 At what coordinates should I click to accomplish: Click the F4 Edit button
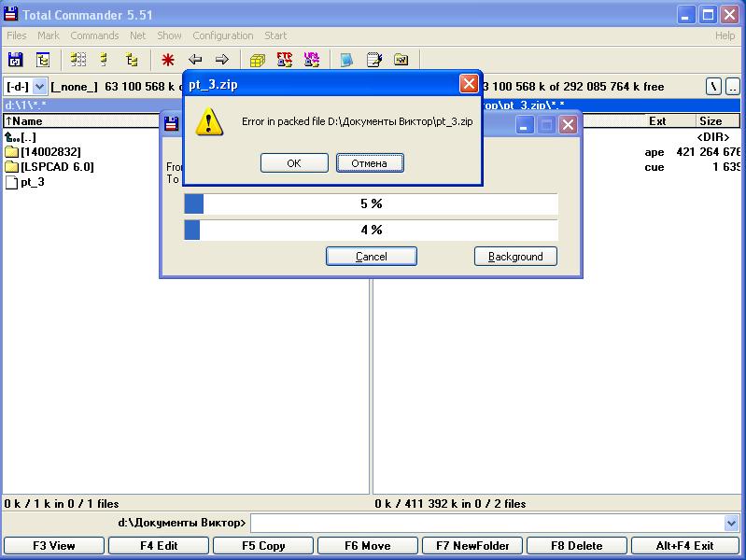[x=159, y=546]
